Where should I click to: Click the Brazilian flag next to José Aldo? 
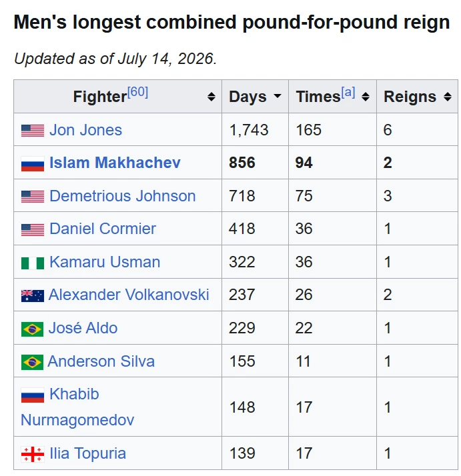point(32,329)
